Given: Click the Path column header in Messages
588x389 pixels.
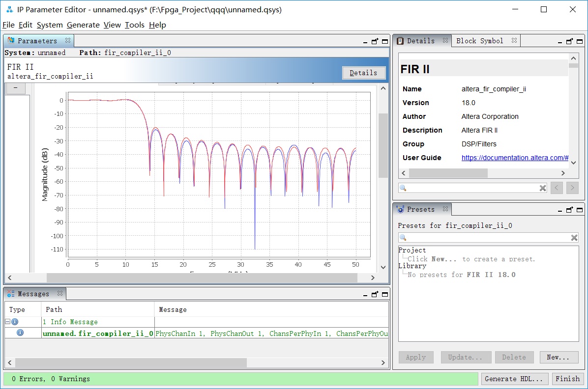Looking at the screenshot, I should coord(97,309).
